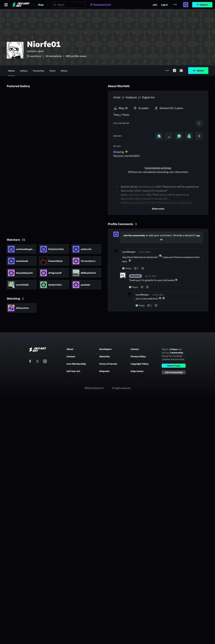Screen dimensions: 215x644
Task: Click the 63 deviations count
Action: click(x=54, y=56)
